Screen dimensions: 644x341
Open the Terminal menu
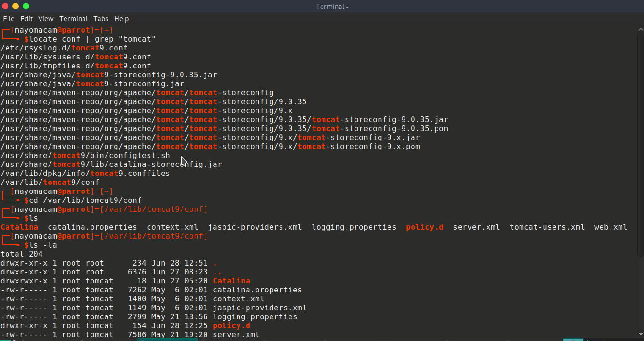click(x=74, y=19)
